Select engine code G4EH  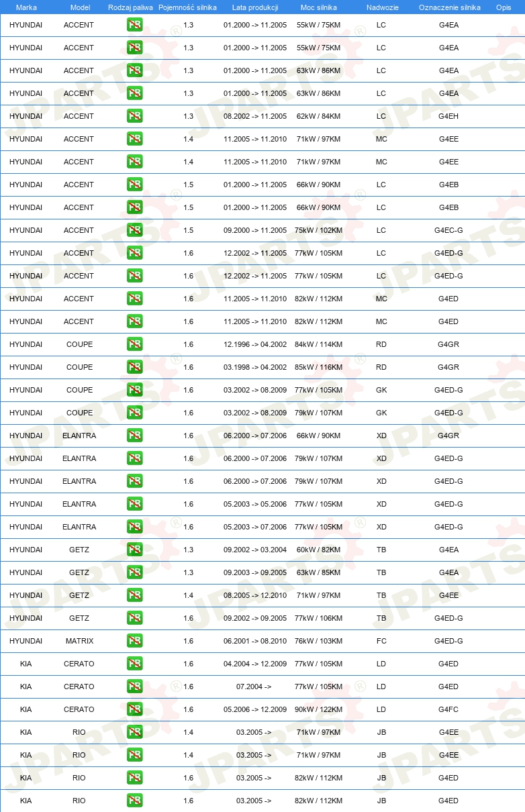tap(448, 116)
